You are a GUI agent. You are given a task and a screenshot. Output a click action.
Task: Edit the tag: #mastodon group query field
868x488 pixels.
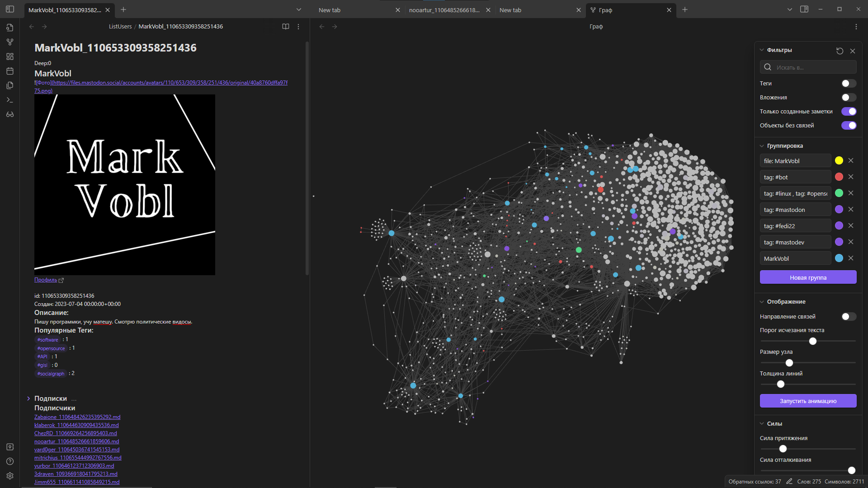(x=795, y=210)
